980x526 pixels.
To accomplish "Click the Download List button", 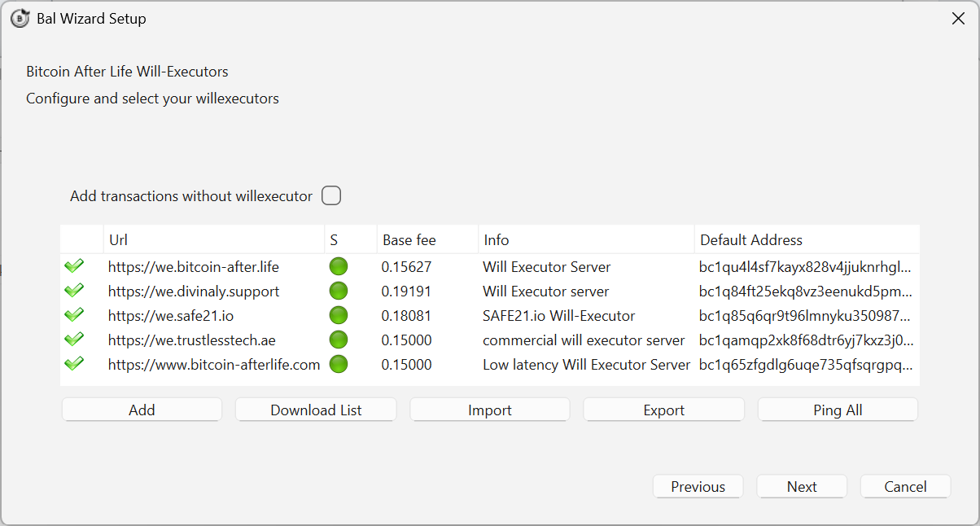I will click(x=316, y=410).
